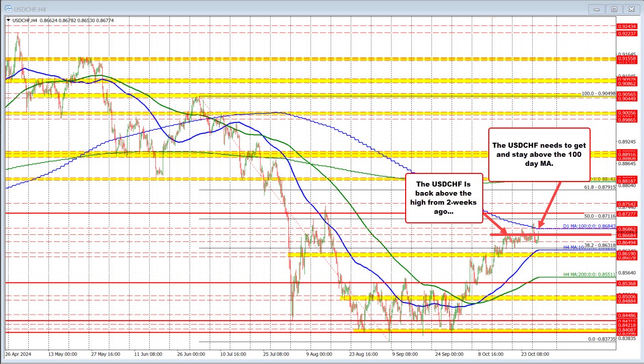Restore the USDCHF,H4 chart window
This screenshot has height=364, width=644.
coord(613,9)
